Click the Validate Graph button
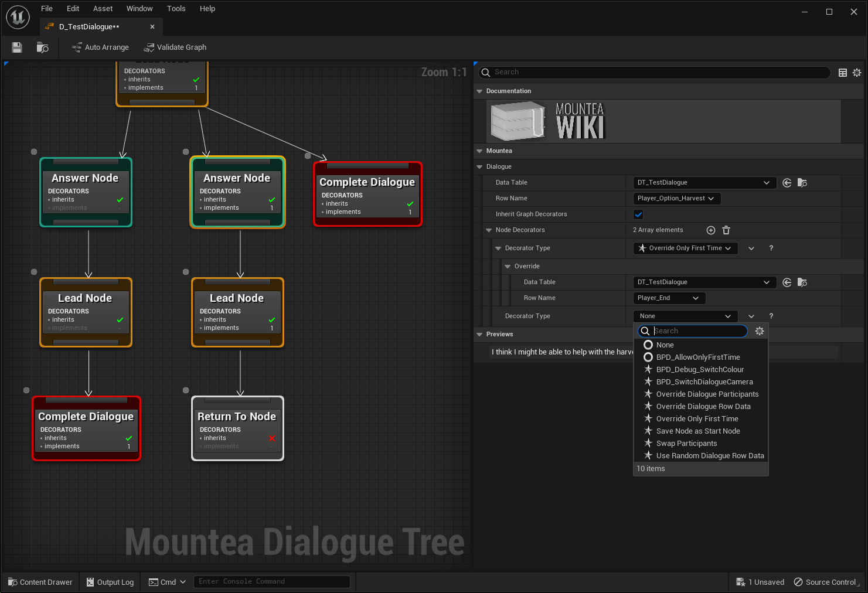This screenshot has height=593, width=868. point(175,47)
